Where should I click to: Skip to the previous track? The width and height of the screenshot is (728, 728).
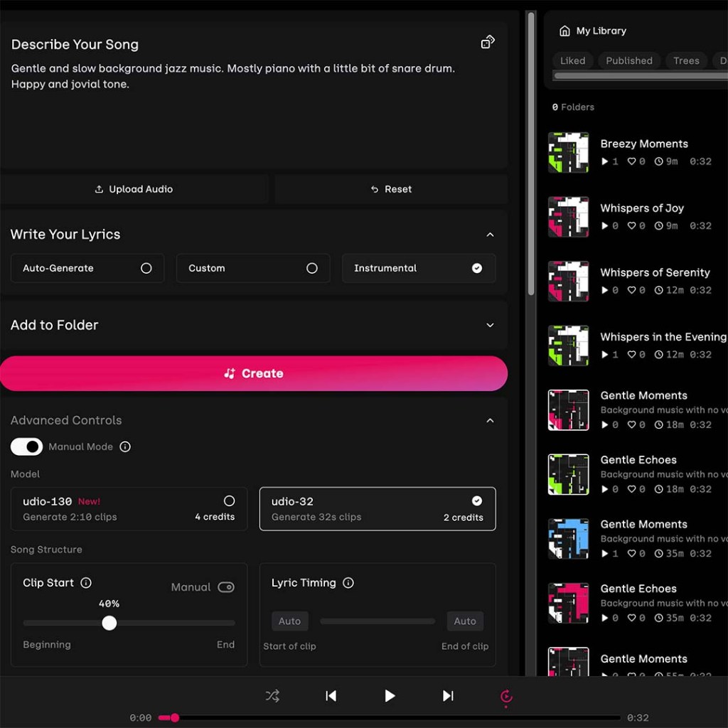point(331,696)
